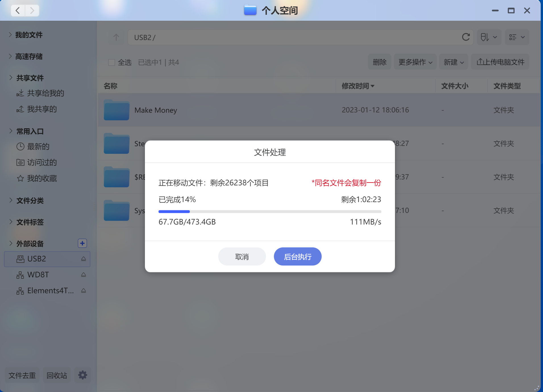Select the Elements4T device
This screenshot has height=392, width=543.
tap(50, 291)
